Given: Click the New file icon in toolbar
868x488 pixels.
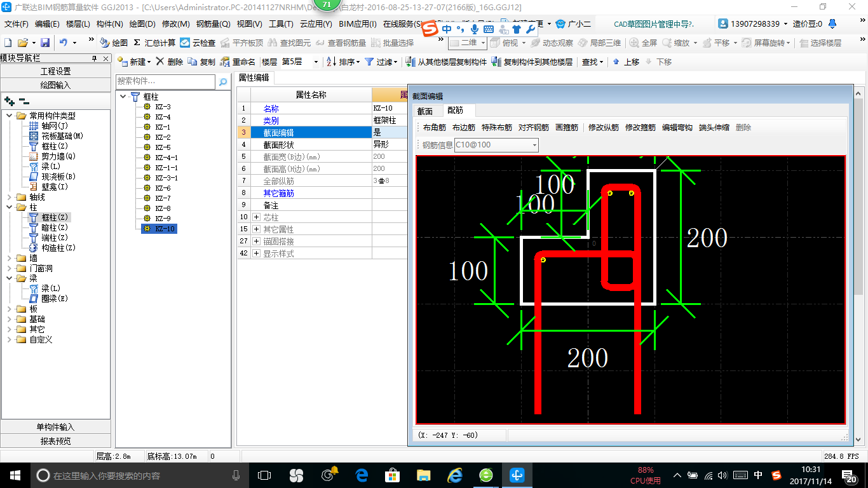Looking at the screenshot, I should tap(8, 43).
